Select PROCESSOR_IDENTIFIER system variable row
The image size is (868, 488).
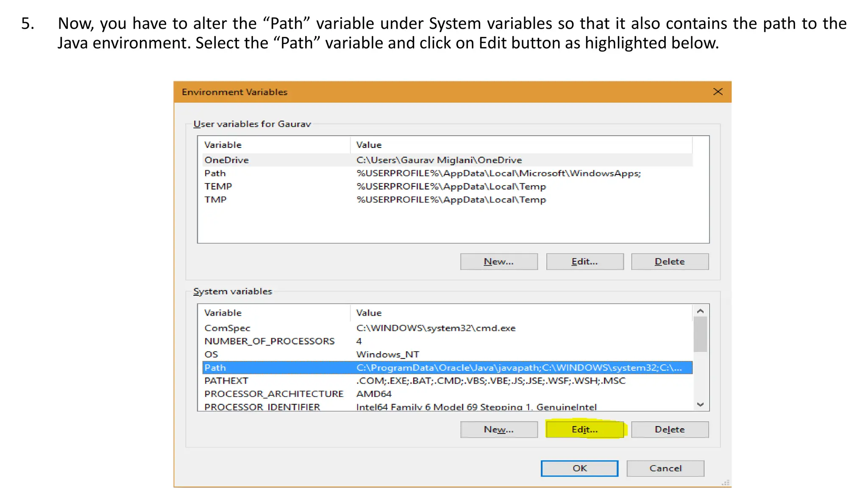tap(447, 407)
